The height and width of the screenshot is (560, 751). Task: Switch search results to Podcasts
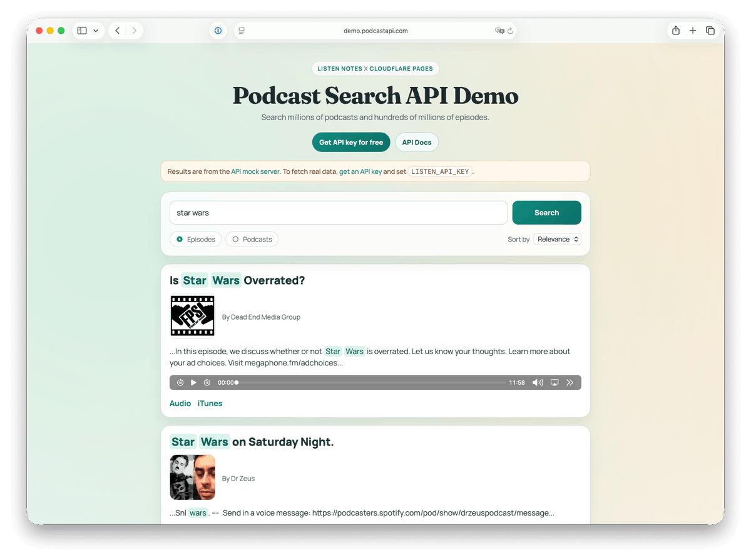coord(252,239)
